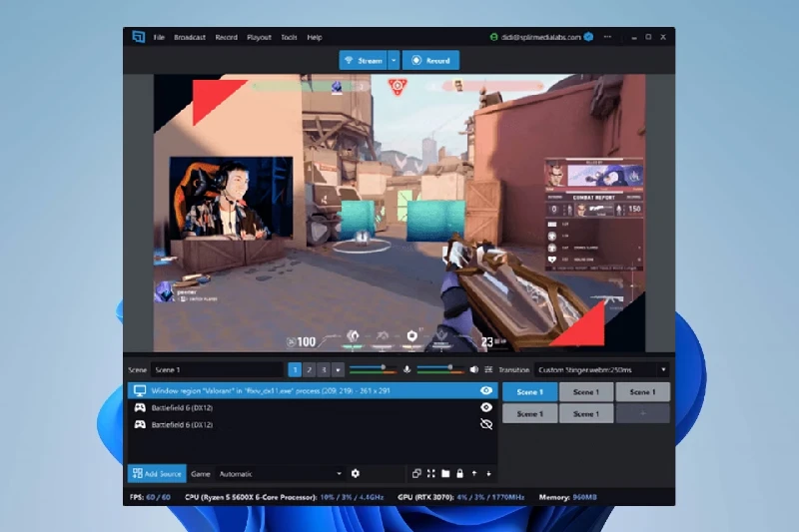Switch to preset 2
The height and width of the screenshot is (532, 799).
309,369
